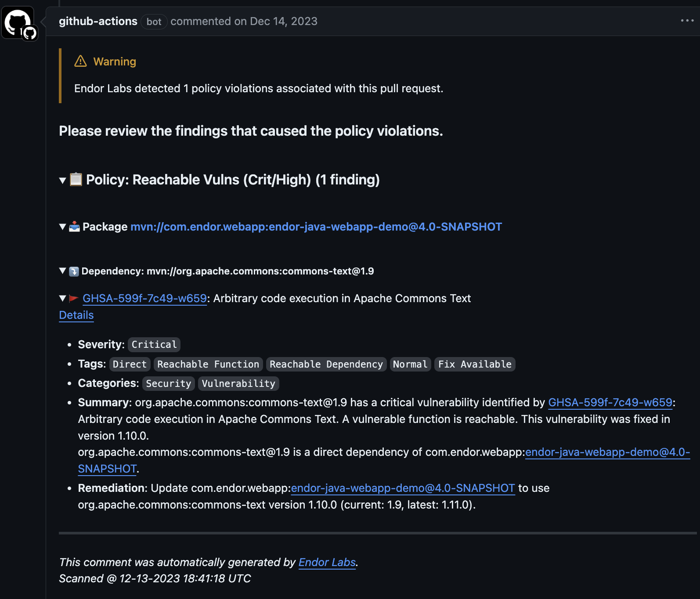The image size is (700, 599).
Task: Collapse the Package section triangle
Action: pos(63,227)
